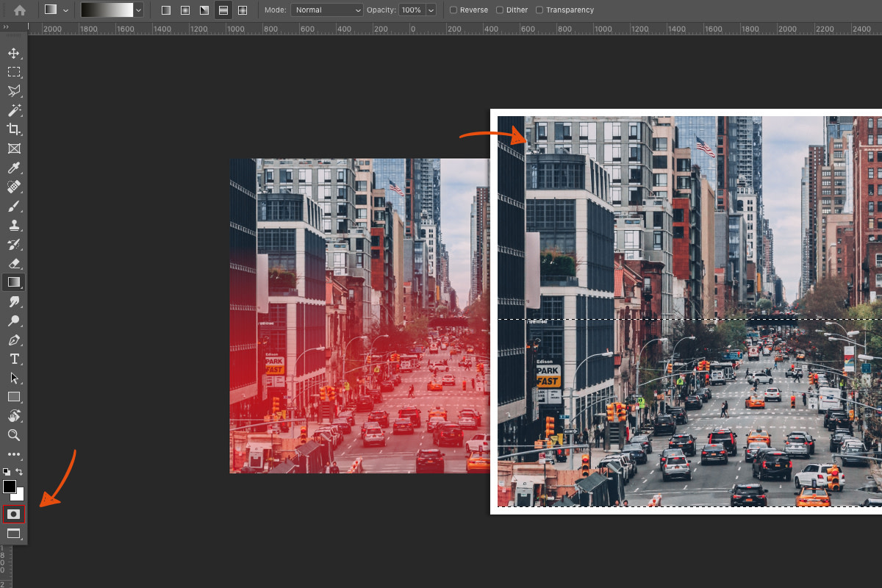Open the Opacity slider dropdown arrow
This screenshot has width=882, height=588.
430,10
